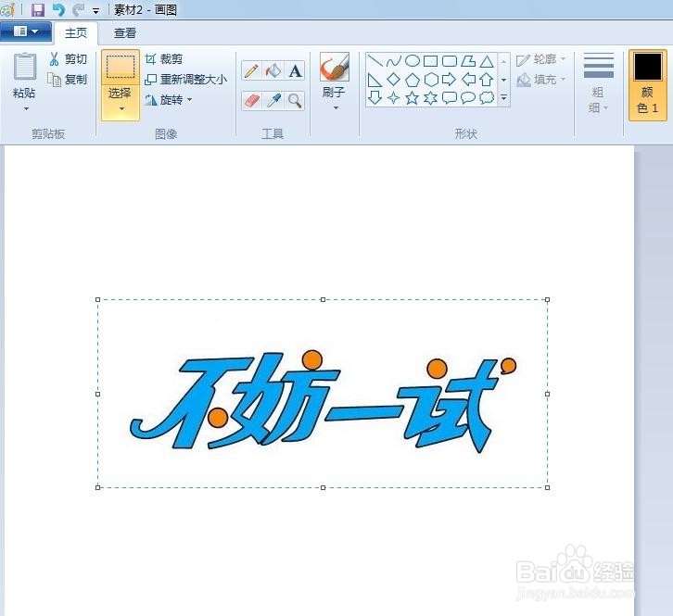
Task: Click the left-middle selection handle
Action: pyautogui.click(x=98, y=394)
